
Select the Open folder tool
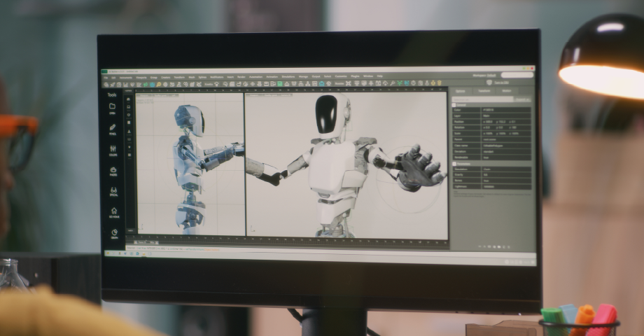113,108
